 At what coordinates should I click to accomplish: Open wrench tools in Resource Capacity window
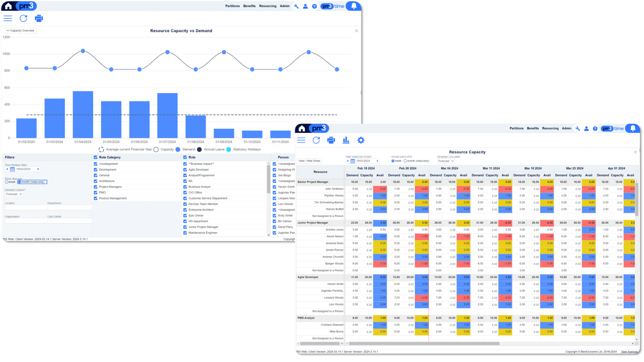tap(578, 128)
